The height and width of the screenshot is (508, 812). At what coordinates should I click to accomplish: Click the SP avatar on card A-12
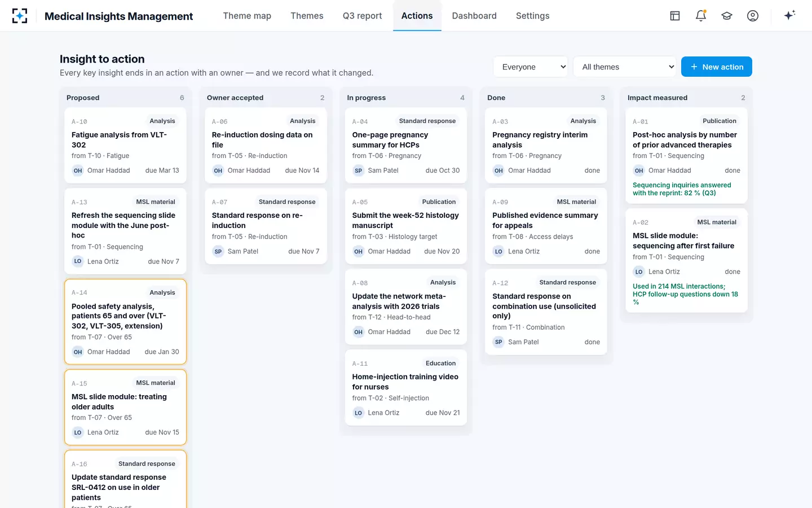[x=498, y=342]
